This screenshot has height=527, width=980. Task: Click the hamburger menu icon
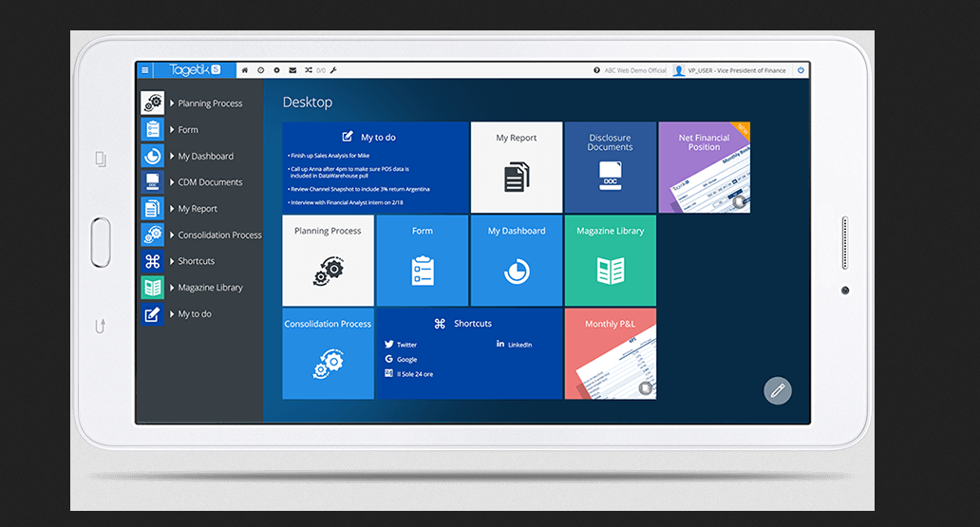tap(145, 70)
